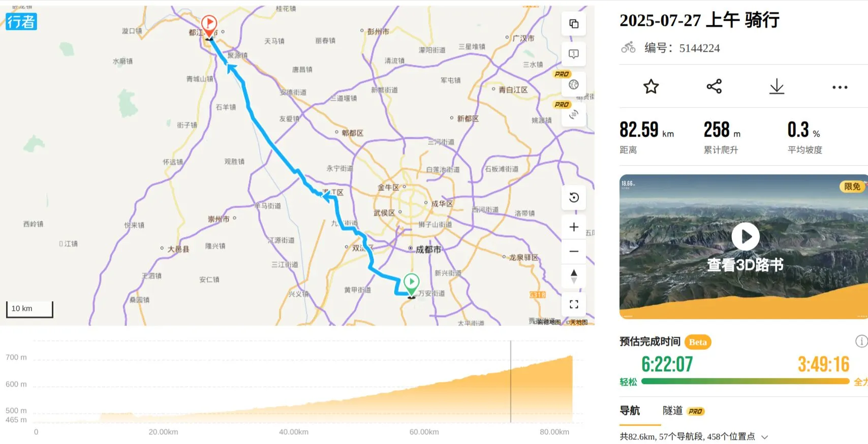This screenshot has width=868, height=444.
Task: Switch to the 隧道 tab
Action: (x=672, y=410)
